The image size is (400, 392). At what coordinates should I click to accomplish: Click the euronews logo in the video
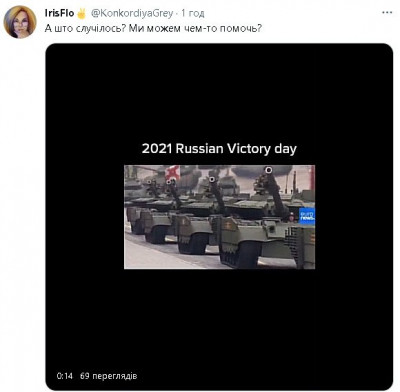tap(307, 216)
